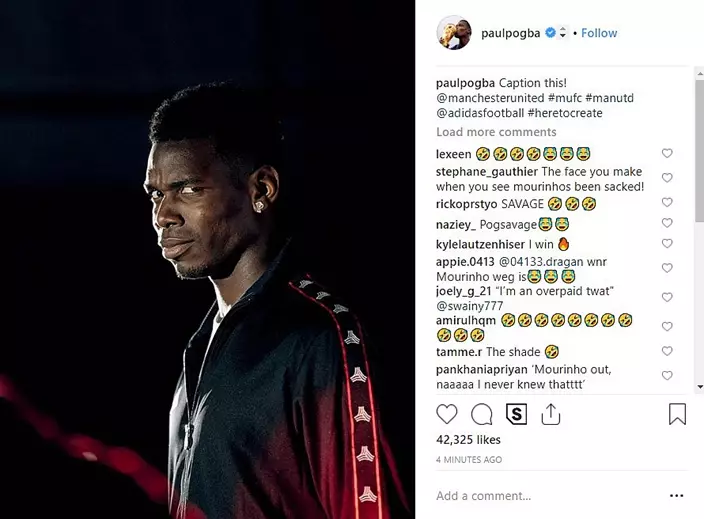Click the S-shaped extension icon
Image resolution: width=704 pixels, height=519 pixels.
pyautogui.click(x=516, y=414)
